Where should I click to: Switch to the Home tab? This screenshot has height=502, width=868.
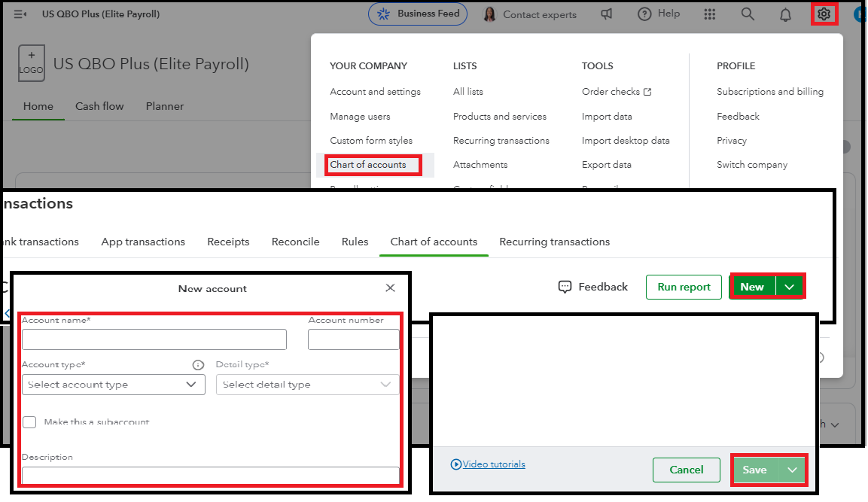pos(38,106)
